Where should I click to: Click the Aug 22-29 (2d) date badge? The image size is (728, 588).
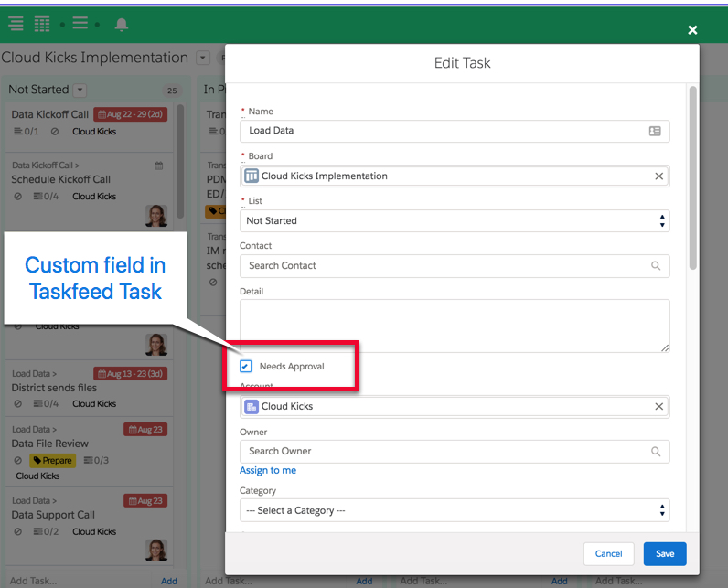(131, 114)
